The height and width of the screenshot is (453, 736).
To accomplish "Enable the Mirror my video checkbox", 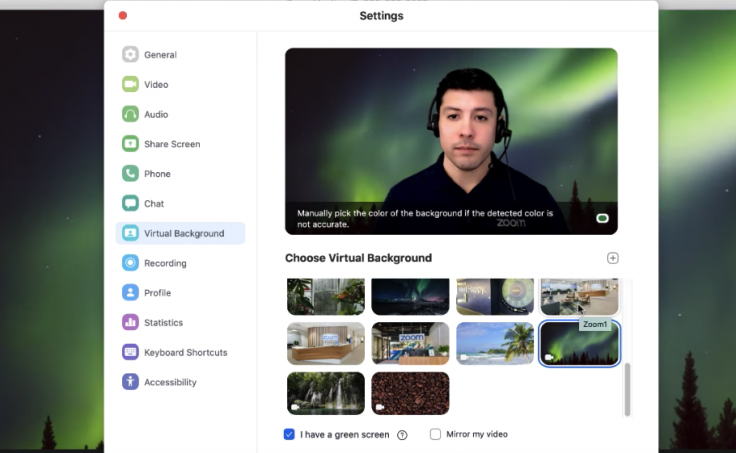I will (x=435, y=434).
